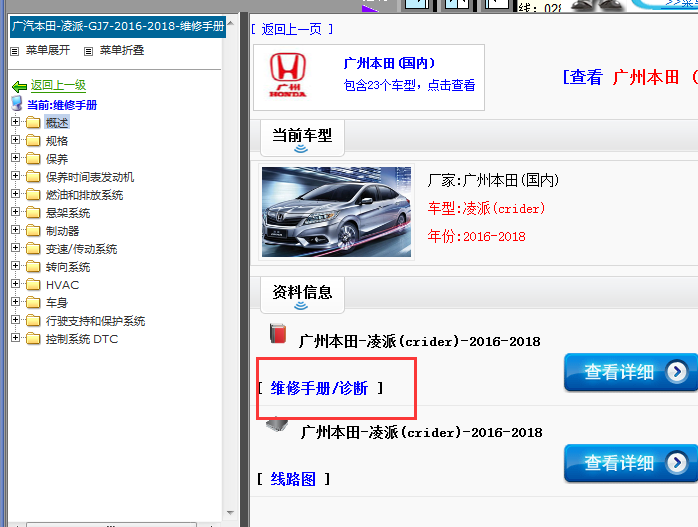This screenshot has width=698, height=527.
Task: Click 车型:凌派(crider) text
Action: click(487, 208)
